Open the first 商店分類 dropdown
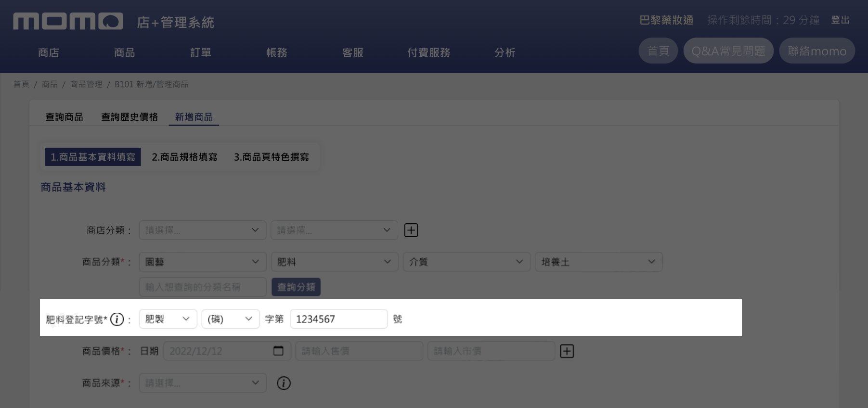868x408 pixels. pyautogui.click(x=203, y=230)
